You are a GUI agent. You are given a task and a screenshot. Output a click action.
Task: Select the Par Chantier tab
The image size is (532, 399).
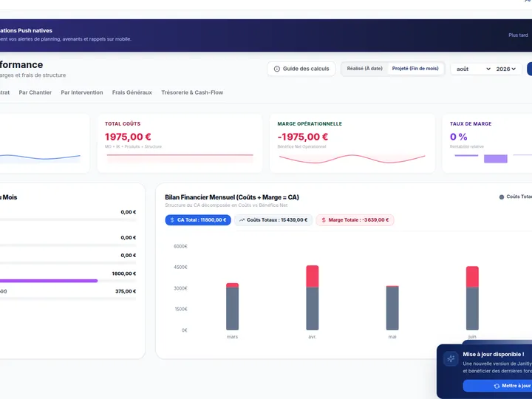[35, 92]
